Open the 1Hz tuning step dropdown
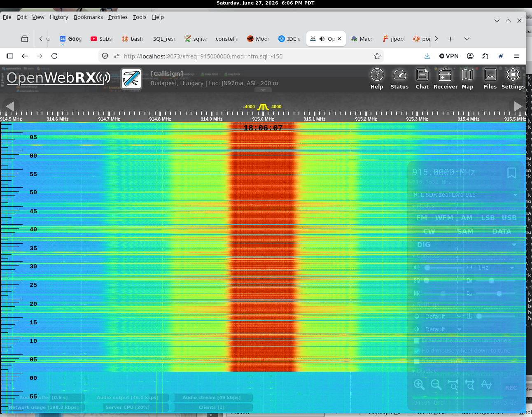Image resolution: width=532 pixels, height=417 pixels. [x=496, y=268]
